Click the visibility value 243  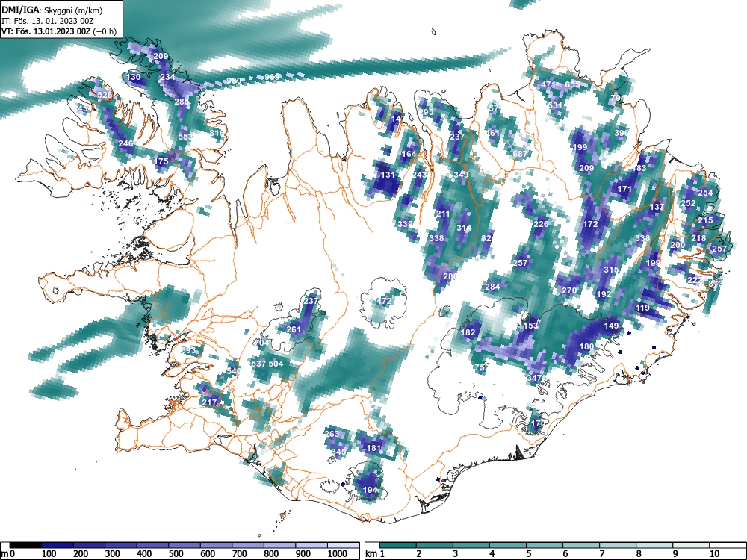[419, 175]
